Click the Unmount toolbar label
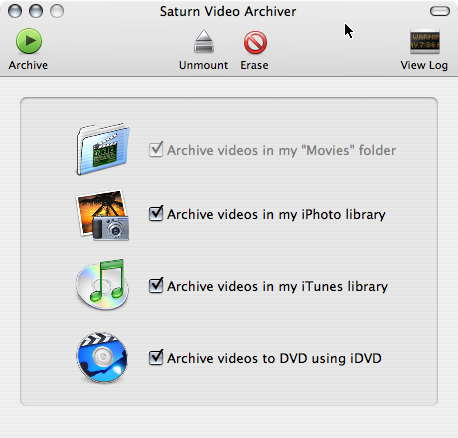Viewport: 458px width, 438px height. click(x=203, y=65)
